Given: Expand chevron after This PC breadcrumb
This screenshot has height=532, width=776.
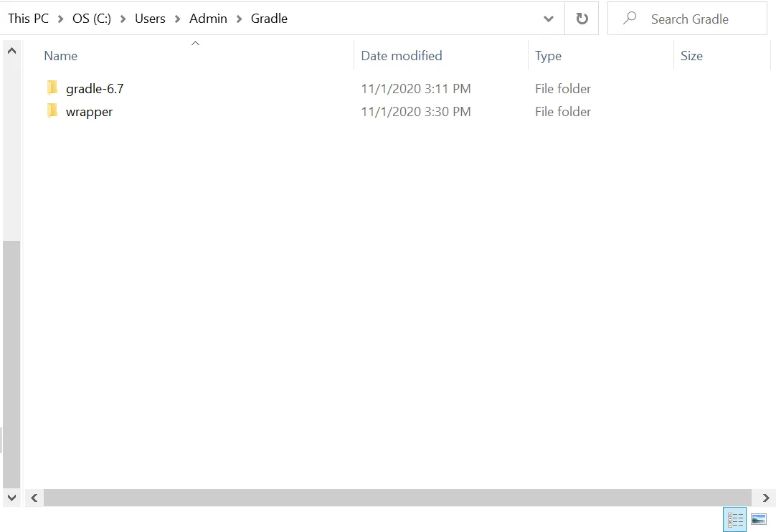Looking at the screenshot, I should 60,19.
